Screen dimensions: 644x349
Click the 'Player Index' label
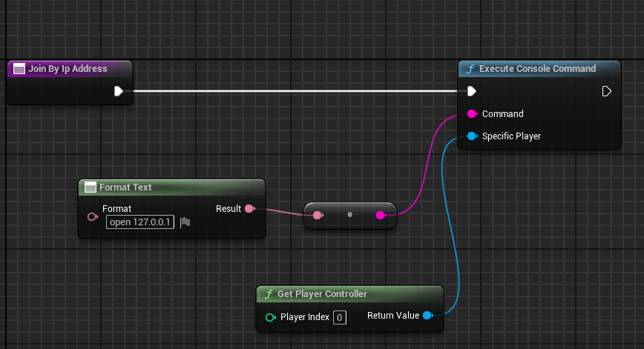pos(305,317)
